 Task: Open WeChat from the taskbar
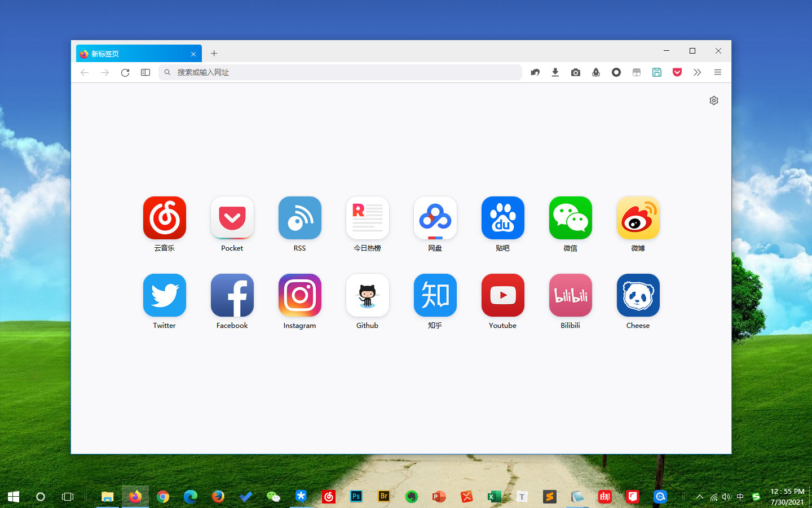(273, 497)
